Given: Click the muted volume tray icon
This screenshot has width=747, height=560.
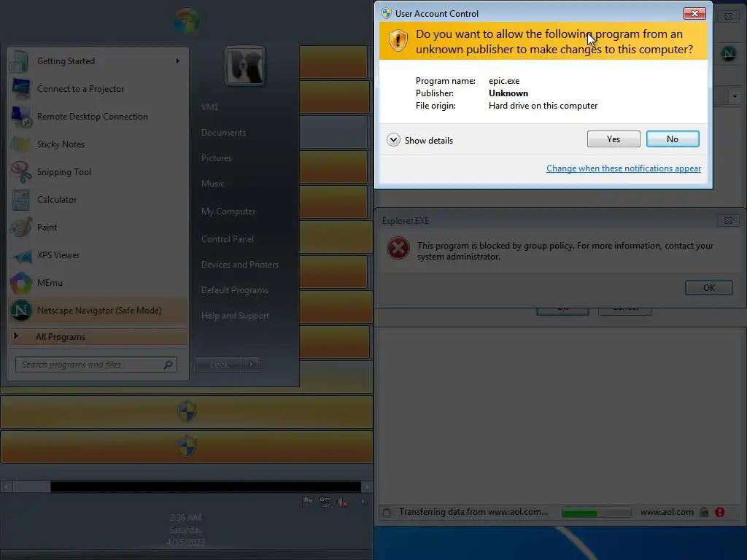Looking at the screenshot, I should coord(342,502).
